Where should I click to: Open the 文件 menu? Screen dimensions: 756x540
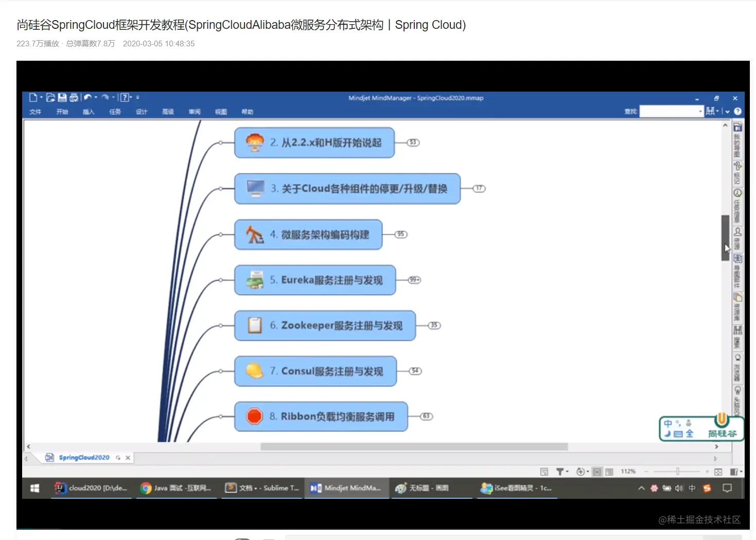[35, 112]
